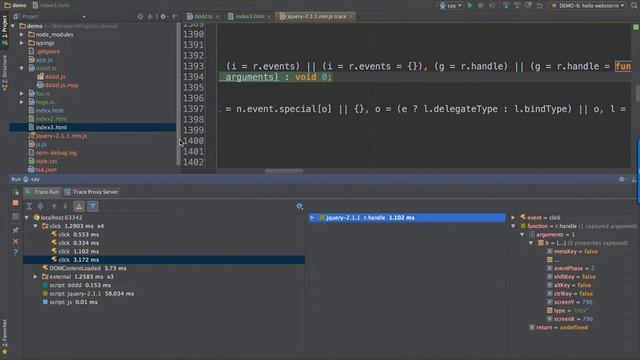
Task: Switch to the Trace Run tab
Action: tap(42, 192)
